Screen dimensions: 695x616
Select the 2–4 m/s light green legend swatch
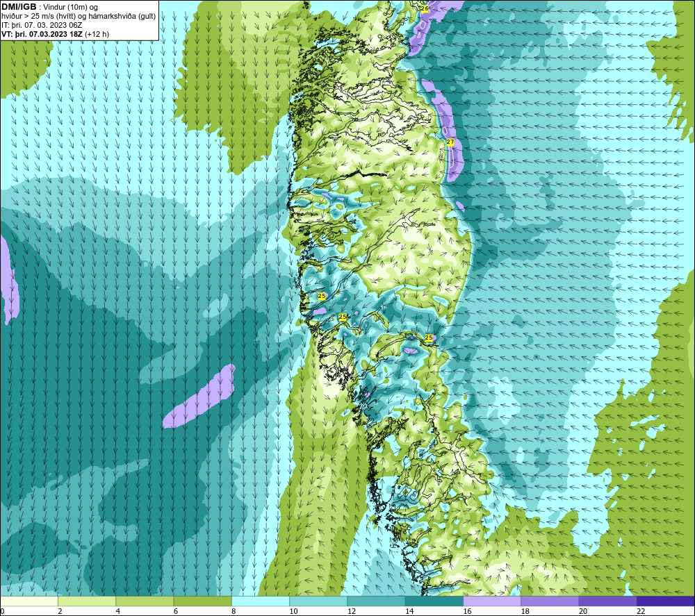pos(87,601)
